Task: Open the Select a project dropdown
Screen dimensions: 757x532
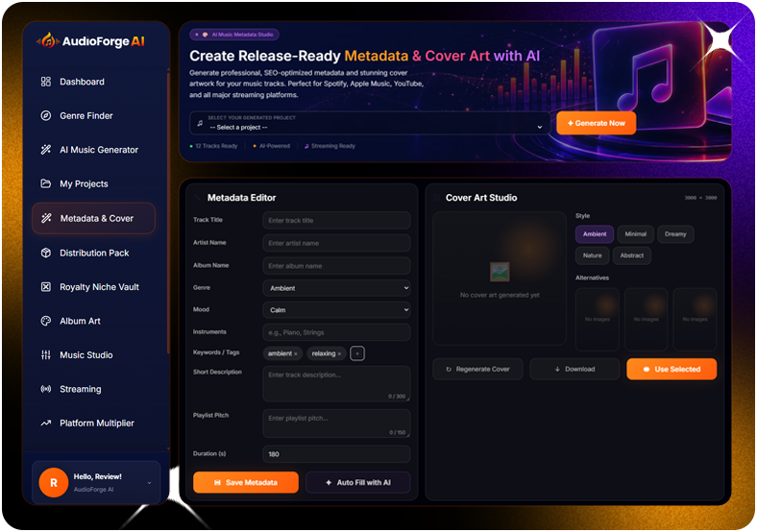Action: (370, 123)
